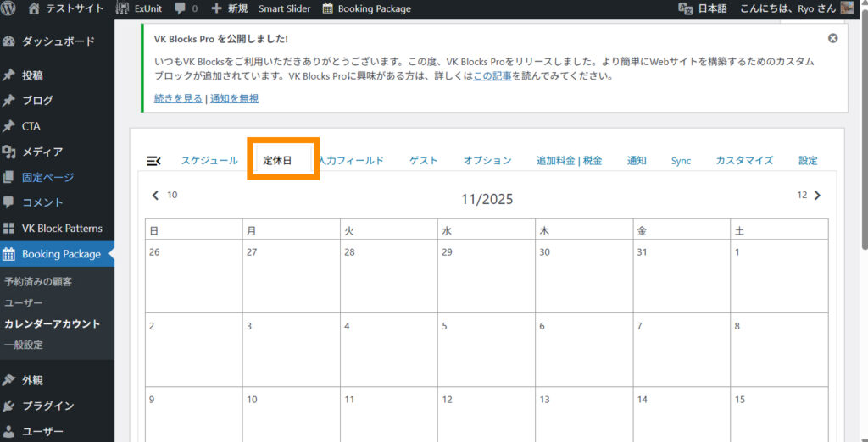Open the ゲスト tab
The image size is (868, 442).
tap(423, 160)
